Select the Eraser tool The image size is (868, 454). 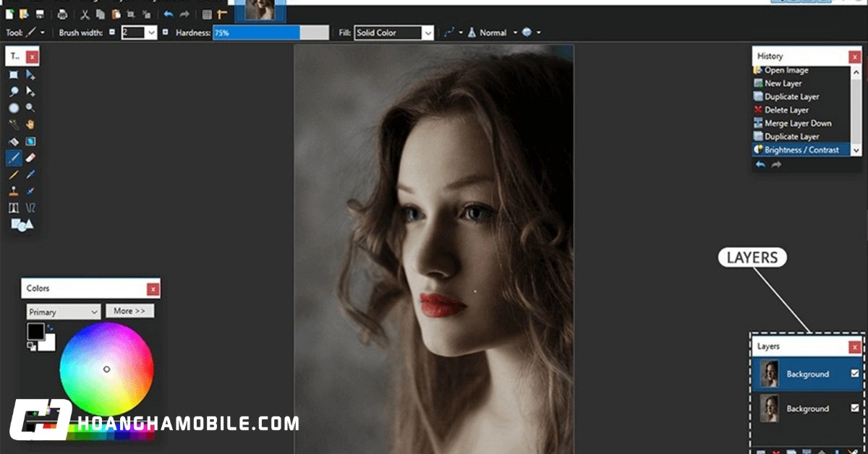click(30, 158)
